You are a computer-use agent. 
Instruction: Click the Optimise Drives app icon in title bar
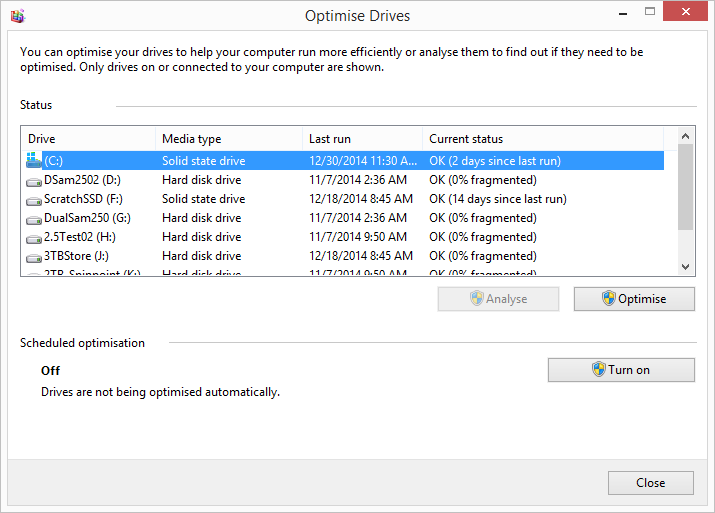[18, 16]
